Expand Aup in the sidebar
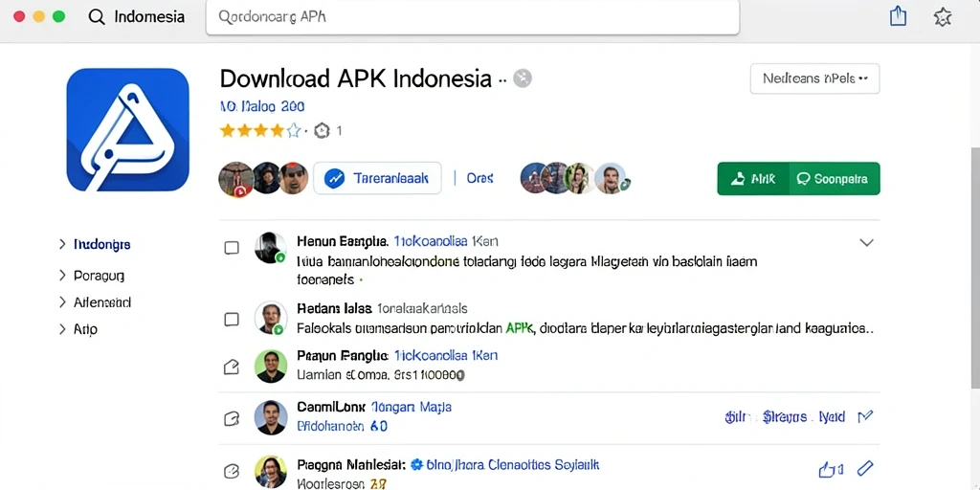Viewport: 980px width, 490px height. [x=62, y=329]
